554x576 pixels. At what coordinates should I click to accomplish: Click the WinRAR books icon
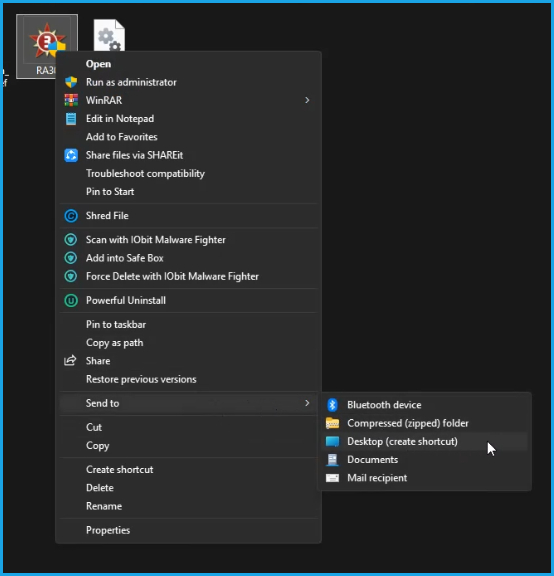tap(71, 100)
